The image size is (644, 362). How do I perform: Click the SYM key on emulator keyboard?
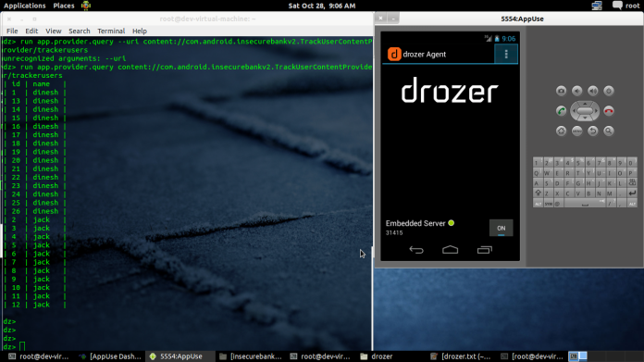pyautogui.click(x=549, y=204)
